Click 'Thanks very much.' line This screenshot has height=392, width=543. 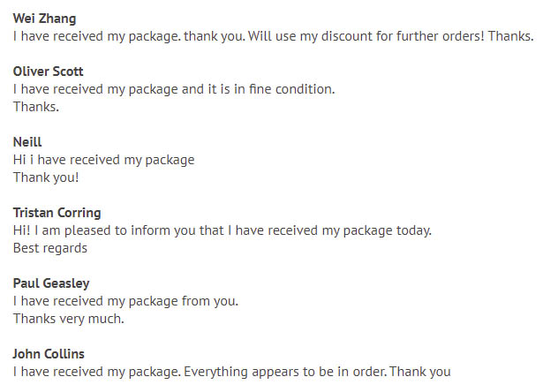click(x=69, y=319)
